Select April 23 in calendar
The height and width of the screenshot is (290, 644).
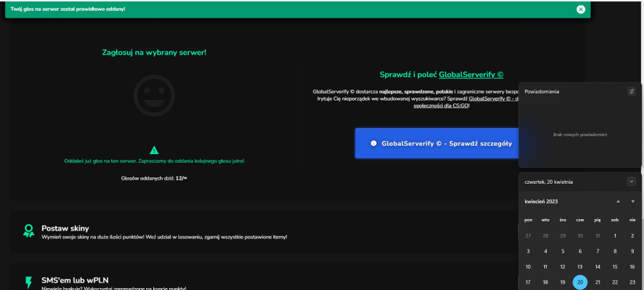632,282
